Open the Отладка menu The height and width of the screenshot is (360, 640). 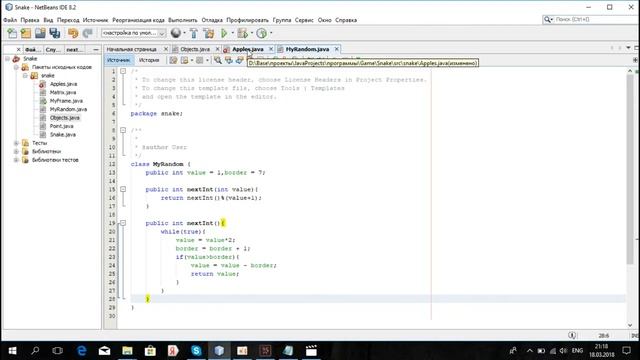212,20
